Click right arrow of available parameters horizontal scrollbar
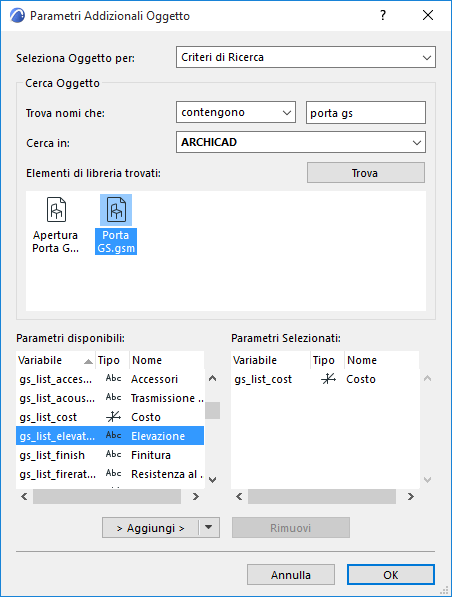This screenshot has width=452, height=597. 196,496
